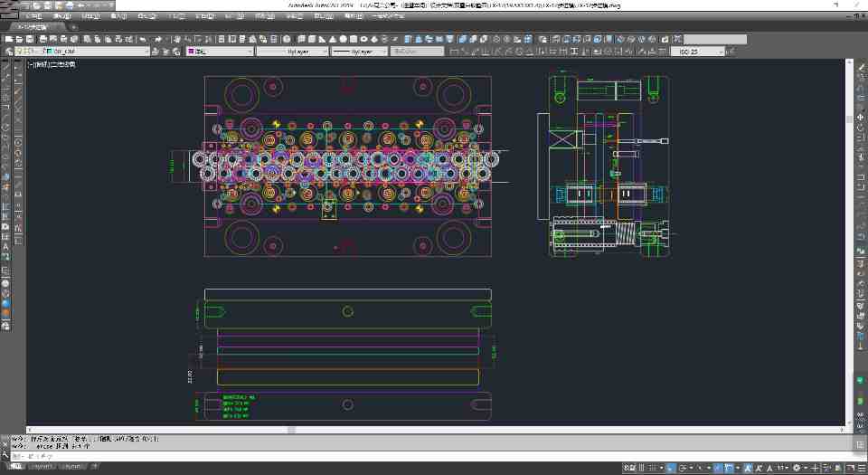Select the Erase tool in modify toolbar

coord(861,67)
